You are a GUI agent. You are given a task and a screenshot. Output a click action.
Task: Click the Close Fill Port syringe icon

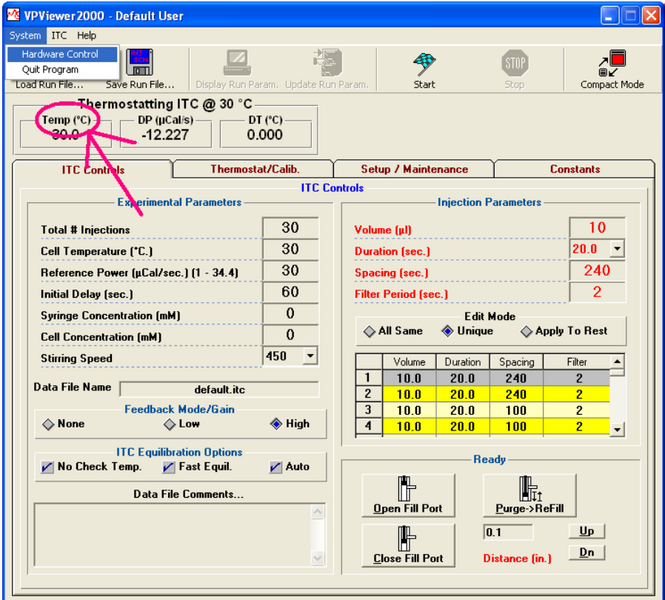tap(408, 538)
